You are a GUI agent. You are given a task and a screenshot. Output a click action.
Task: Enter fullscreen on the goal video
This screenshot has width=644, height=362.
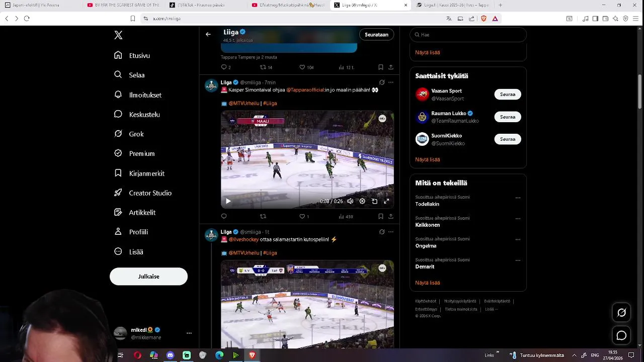[x=386, y=201]
